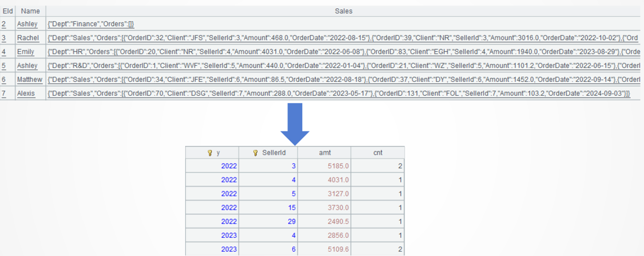Click EId link 2
Screen dimensions: 644x256
[x=4, y=25]
